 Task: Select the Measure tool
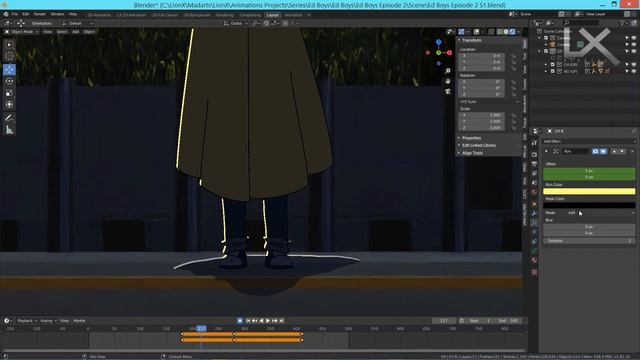pyautogui.click(x=9, y=130)
